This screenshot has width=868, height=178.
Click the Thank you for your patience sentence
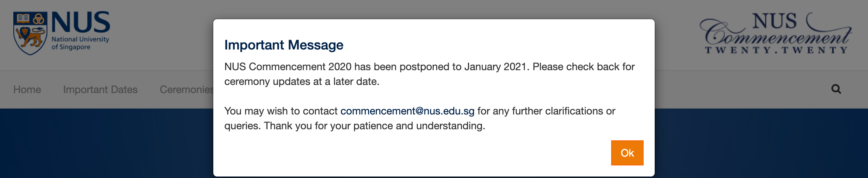pyautogui.click(x=374, y=126)
